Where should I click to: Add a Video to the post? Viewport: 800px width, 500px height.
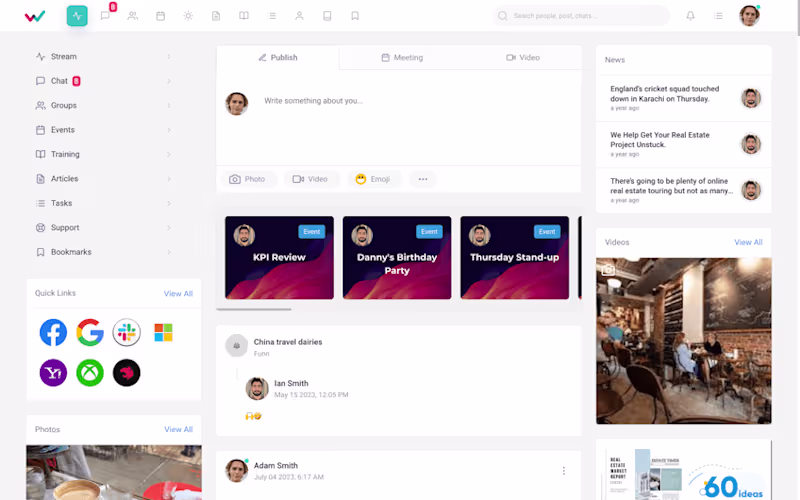(310, 179)
